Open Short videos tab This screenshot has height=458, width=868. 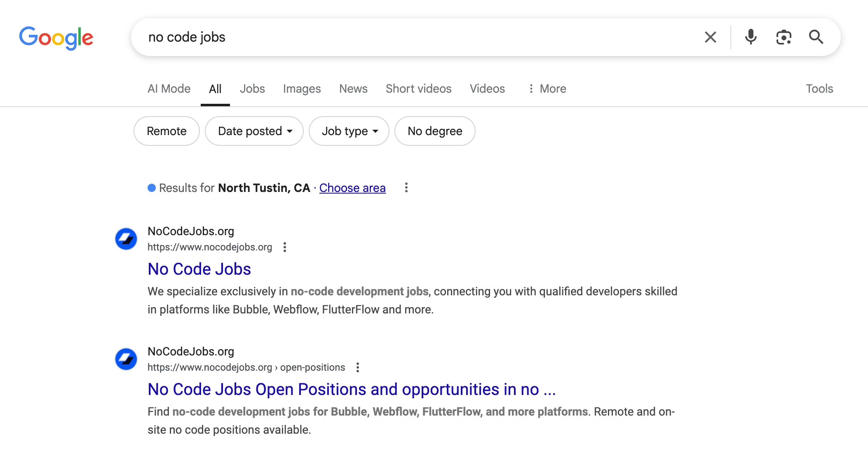pos(418,89)
